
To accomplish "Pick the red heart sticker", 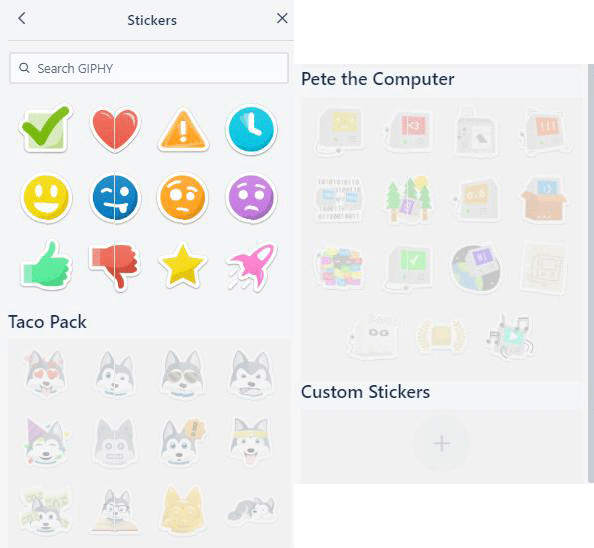I will (x=115, y=130).
